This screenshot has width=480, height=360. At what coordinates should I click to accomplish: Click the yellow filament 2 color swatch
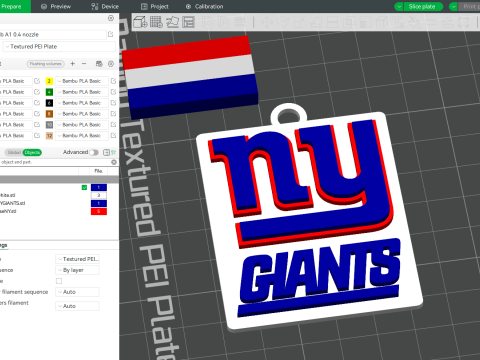pos(49,81)
